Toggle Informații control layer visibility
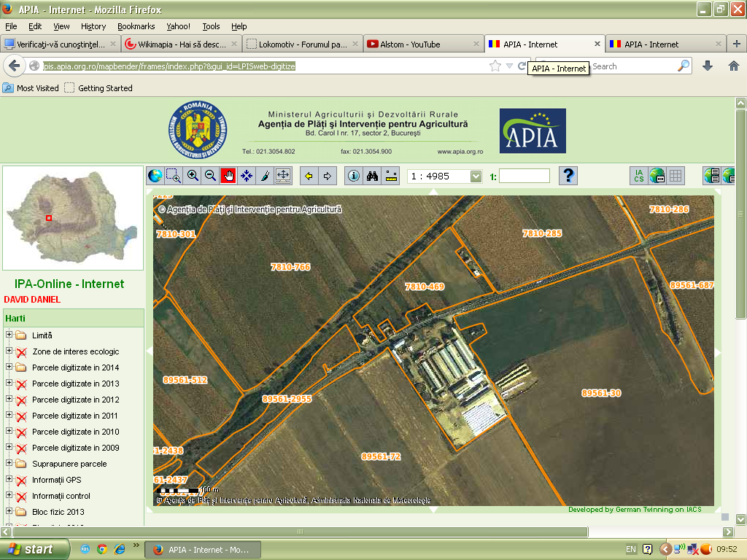 pos(21,496)
